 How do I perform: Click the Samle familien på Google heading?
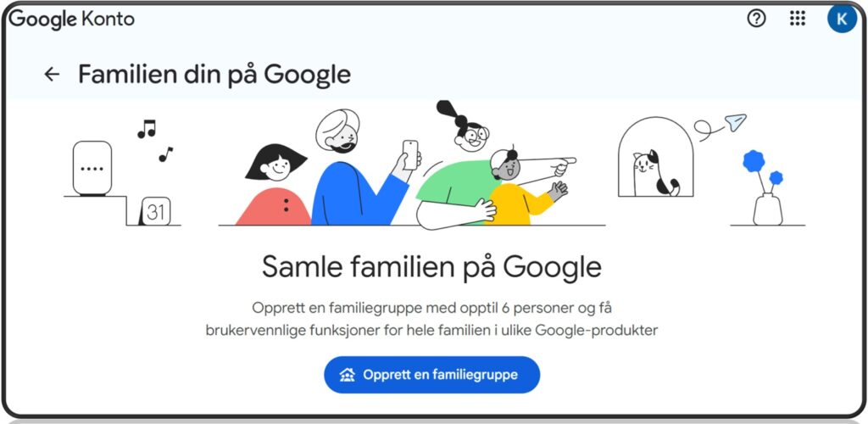pyautogui.click(x=431, y=266)
